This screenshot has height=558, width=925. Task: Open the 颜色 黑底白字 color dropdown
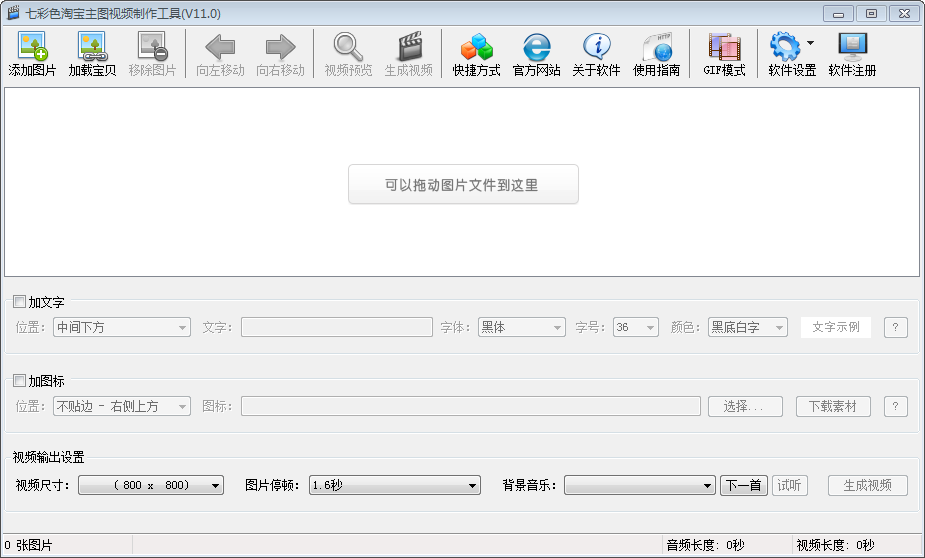pyautogui.click(x=748, y=327)
